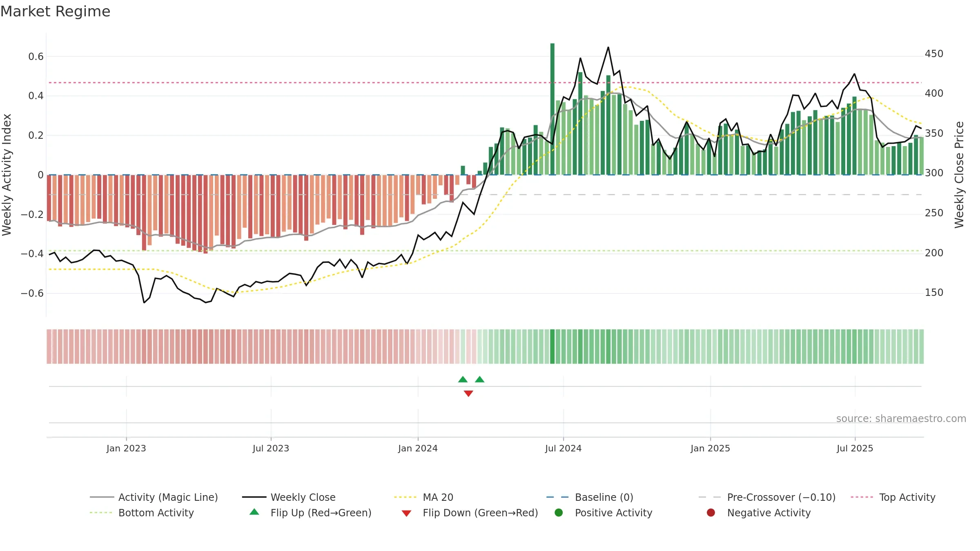Click the 250 right axis price label

(934, 213)
